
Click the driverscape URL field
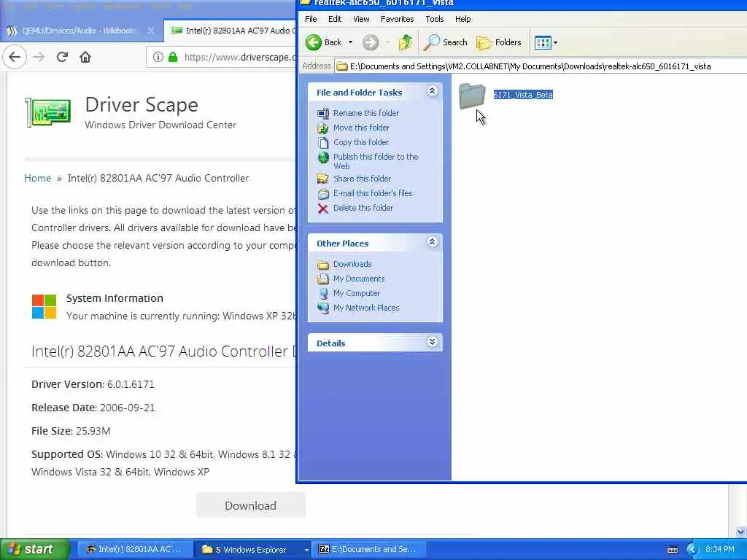pyautogui.click(x=239, y=57)
